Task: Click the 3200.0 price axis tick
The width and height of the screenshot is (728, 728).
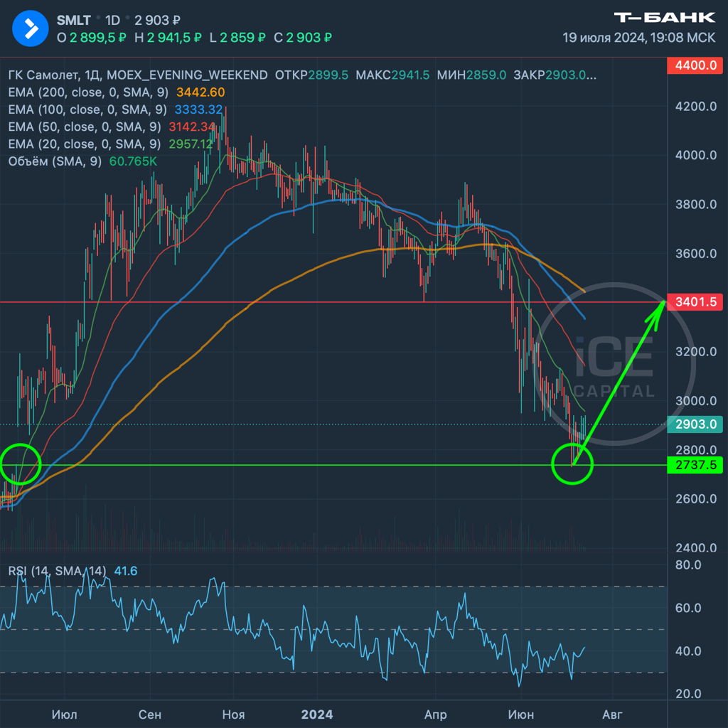Action: point(696,351)
